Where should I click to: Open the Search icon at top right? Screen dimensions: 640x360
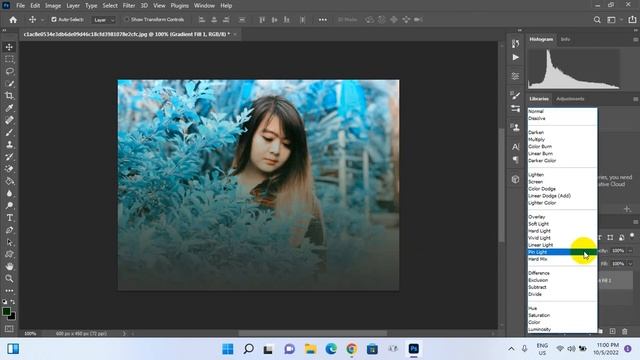pos(597,20)
